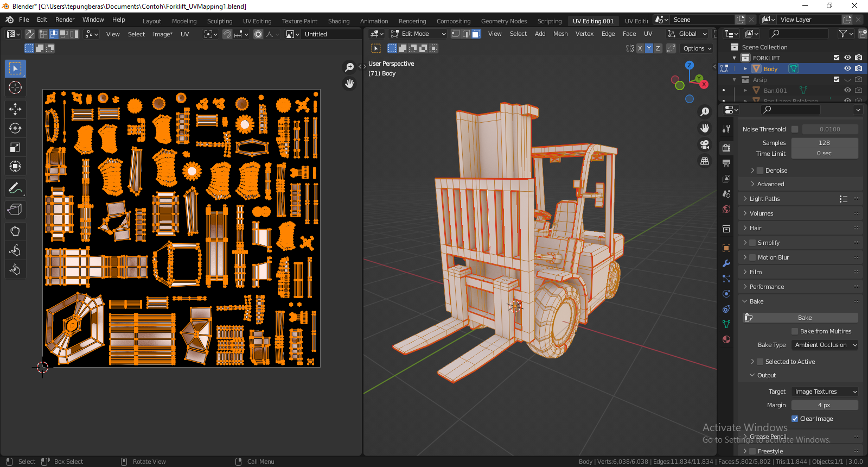Click the UV editor pan hand icon
Screen dimensions: 868x467
click(349, 84)
